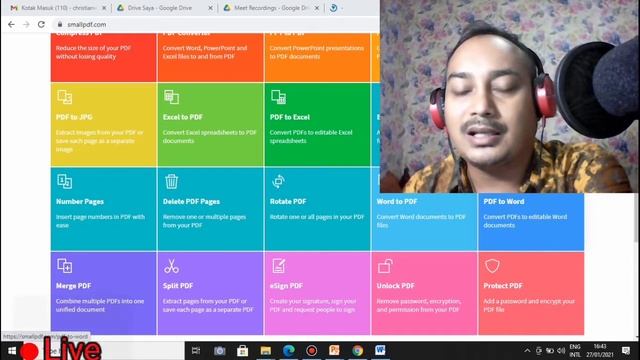Click the volume icon in system tray
This screenshot has height=360, width=640.
(561, 351)
